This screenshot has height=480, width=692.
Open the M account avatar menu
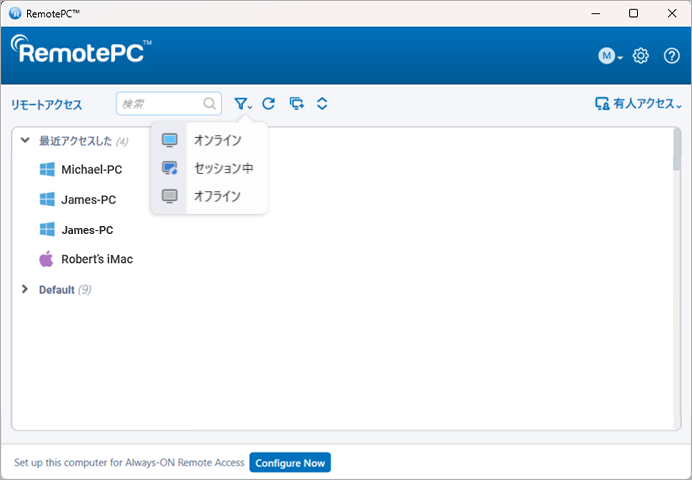pos(610,56)
